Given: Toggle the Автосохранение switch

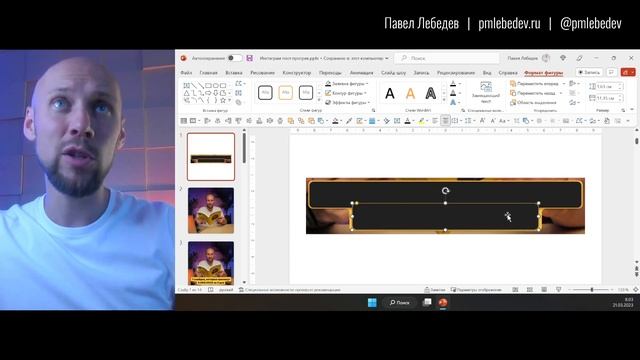Looking at the screenshot, I should point(234,58).
